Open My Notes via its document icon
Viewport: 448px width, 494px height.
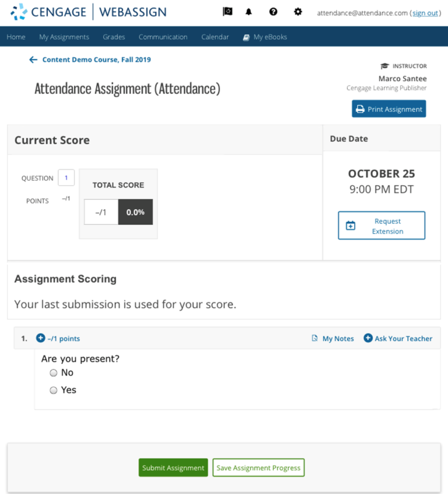pyautogui.click(x=314, y=338)
